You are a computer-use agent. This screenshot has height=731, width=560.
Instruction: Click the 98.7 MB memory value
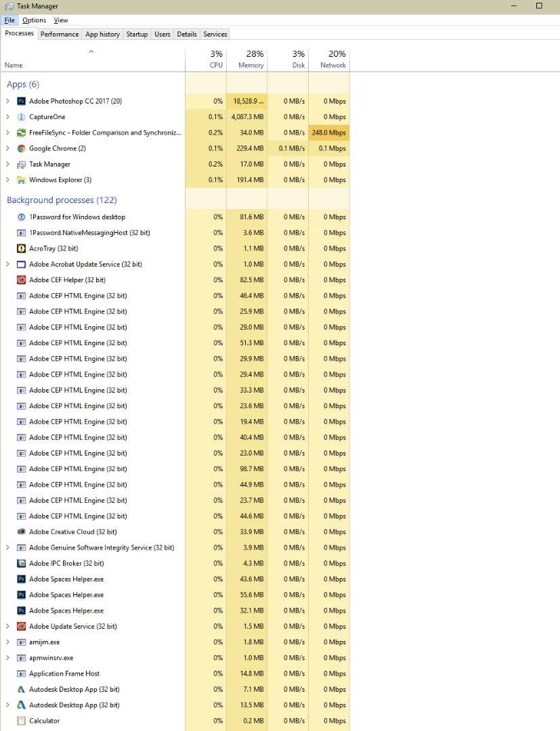(252, 469)
